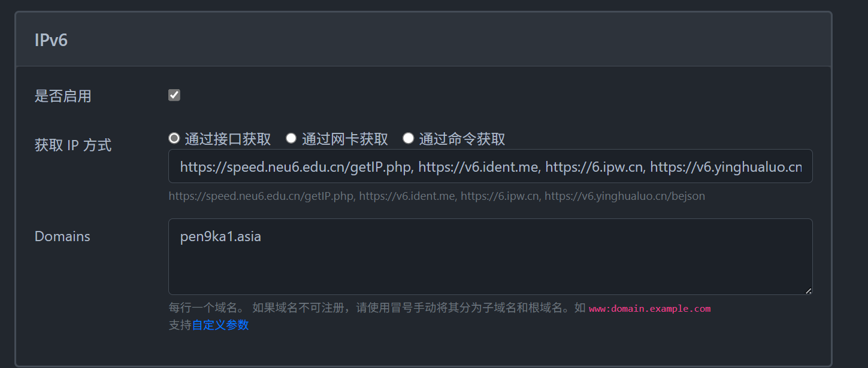This screenshot has width=868, height=368.
Task: Click the 通过网卡获取 label text
Action: [x=345, y=139]
